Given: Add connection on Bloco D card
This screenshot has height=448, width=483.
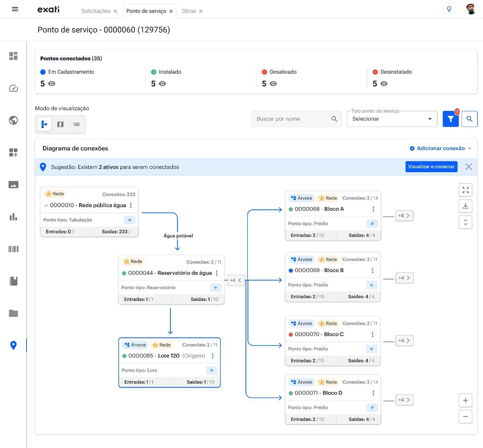Looking at the screenshot, I should click(372, 408).
